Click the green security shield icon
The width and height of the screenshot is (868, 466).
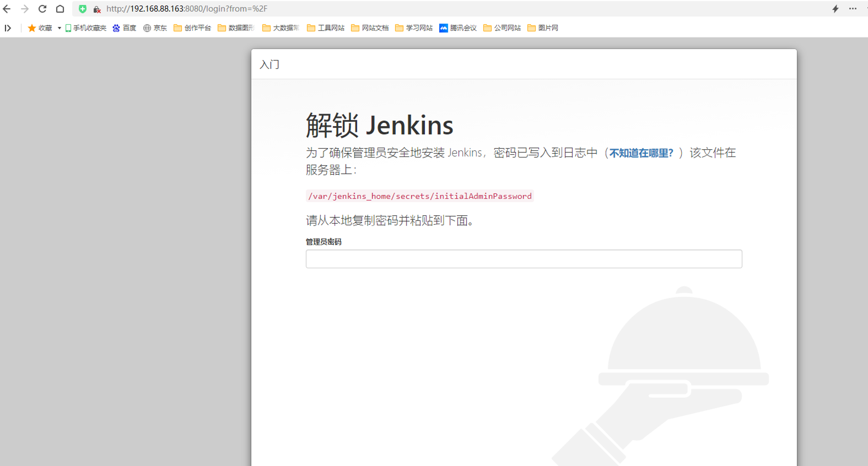tap(82, 9)
